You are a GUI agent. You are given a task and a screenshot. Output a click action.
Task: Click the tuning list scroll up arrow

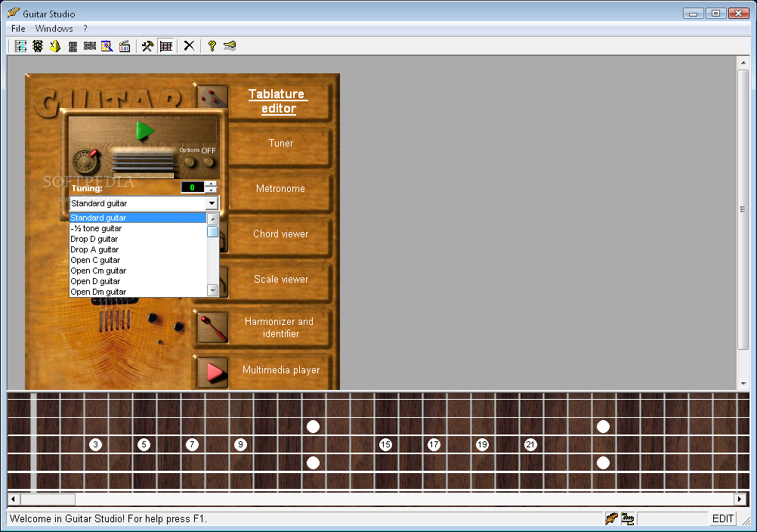point(212,218)
